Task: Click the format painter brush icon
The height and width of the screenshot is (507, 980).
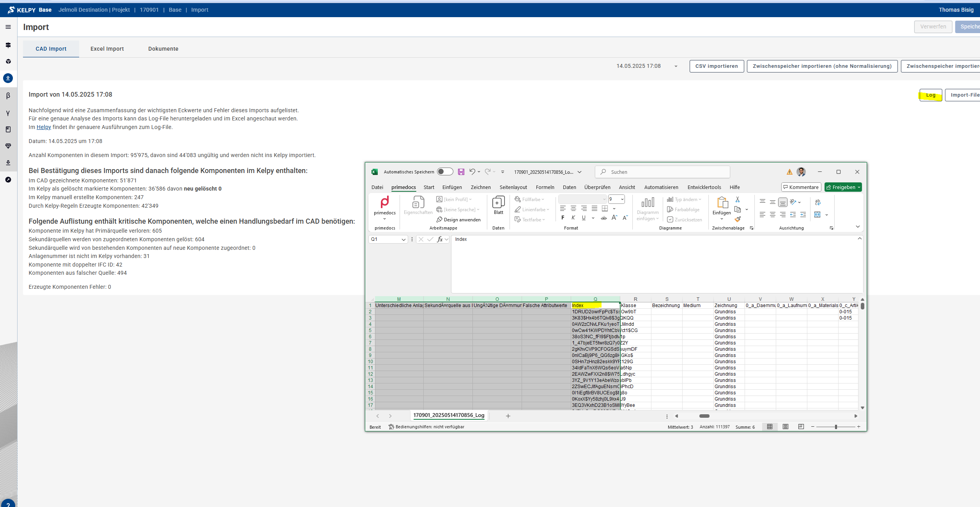Action: tap(738, 219)
